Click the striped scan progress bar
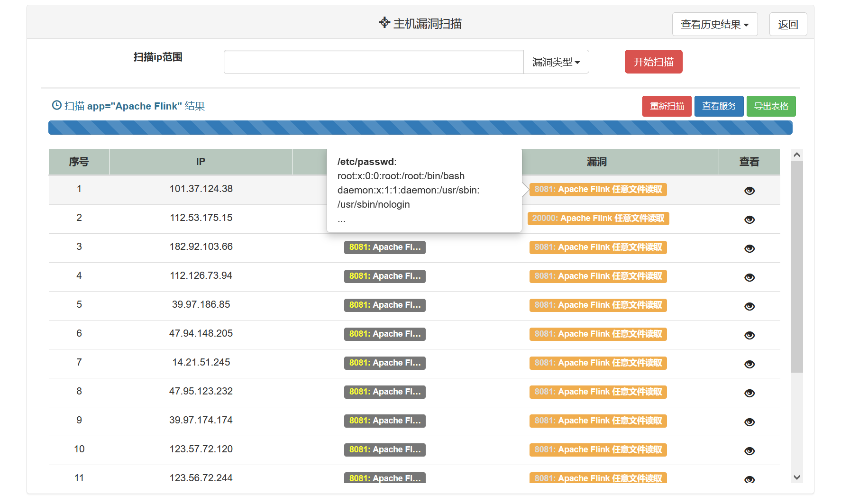 point(420,128)
